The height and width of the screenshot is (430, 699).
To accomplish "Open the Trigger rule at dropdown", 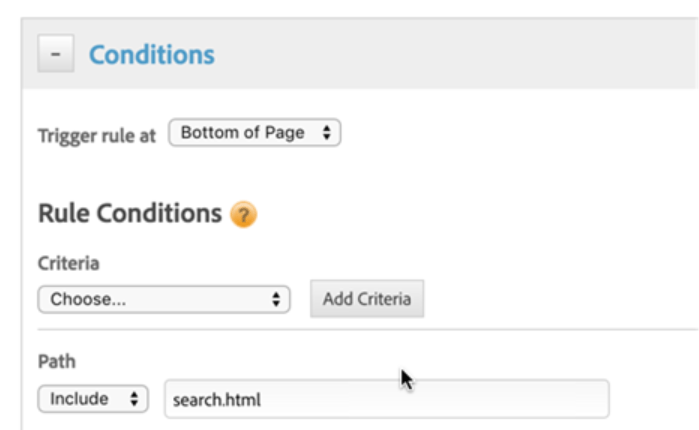I will pyautogui.click(x=254, y=133).
